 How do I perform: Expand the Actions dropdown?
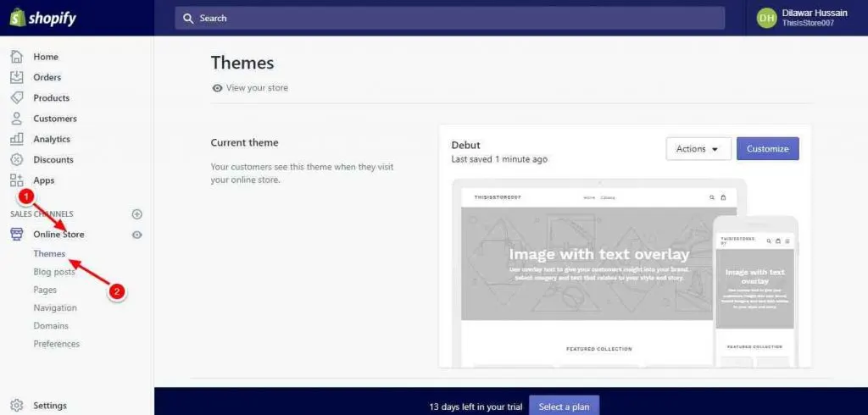click(698, 149)
